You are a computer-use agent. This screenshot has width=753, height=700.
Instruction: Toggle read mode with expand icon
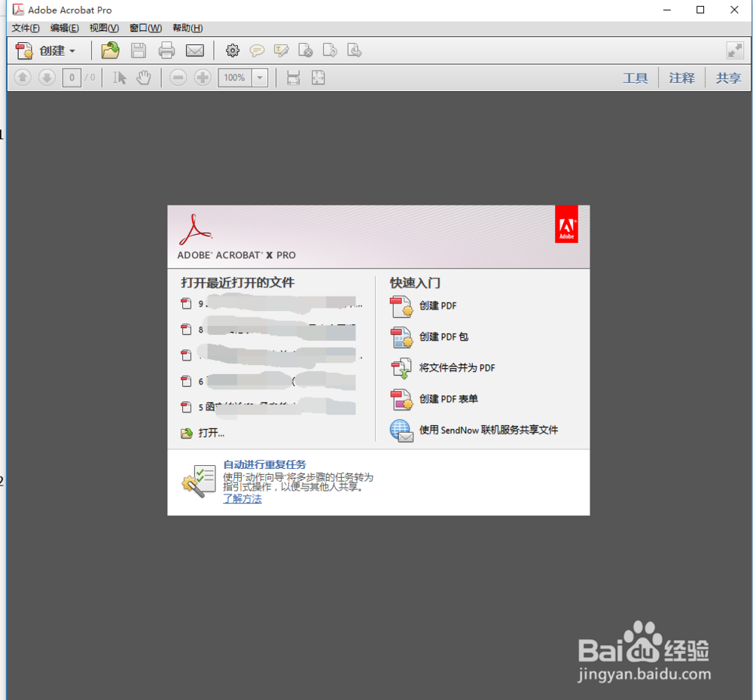(735, 50)
